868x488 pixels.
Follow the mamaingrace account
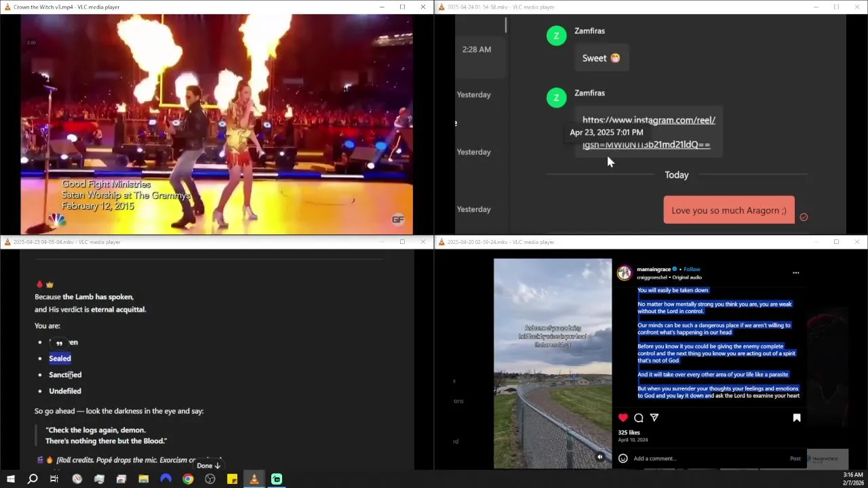pyautogui.click(x=692, y=269)
